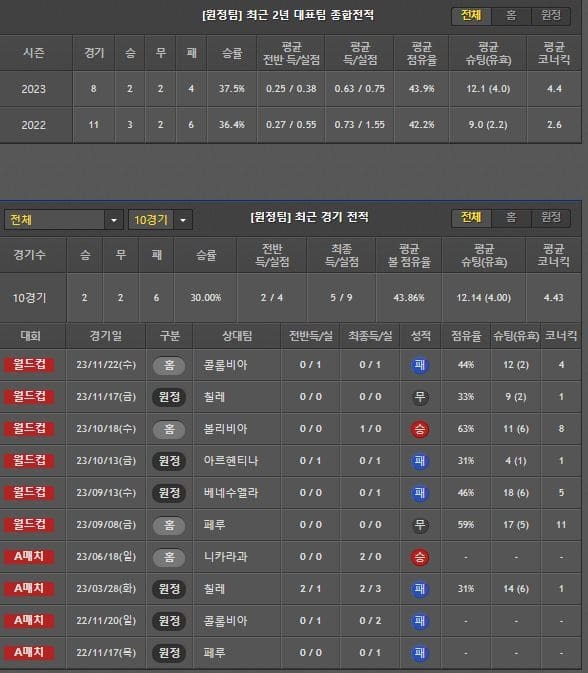This screenshot has width=588, height=673.
Task: Click 월드컵 badge on 23/11/22 row
Action: (29, 365)
